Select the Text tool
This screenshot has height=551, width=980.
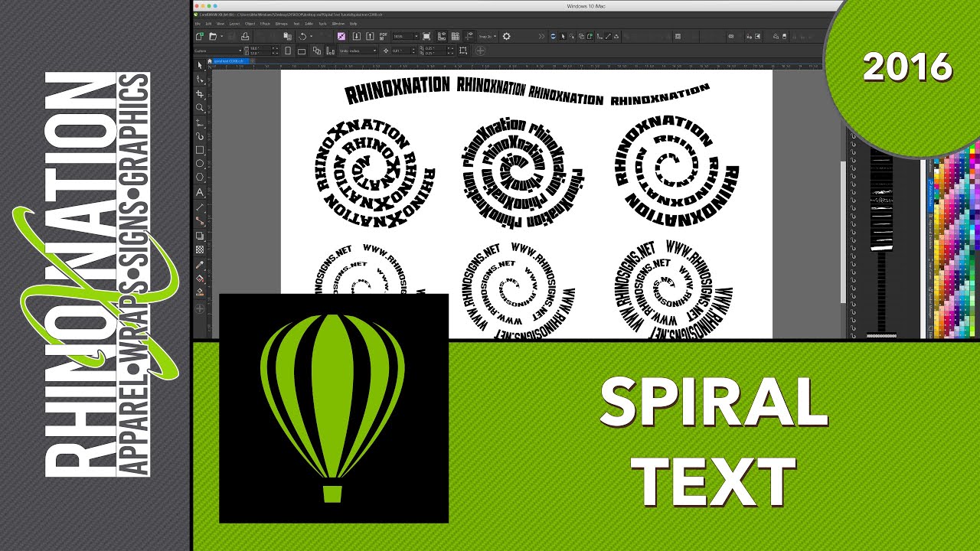(200, 192)
